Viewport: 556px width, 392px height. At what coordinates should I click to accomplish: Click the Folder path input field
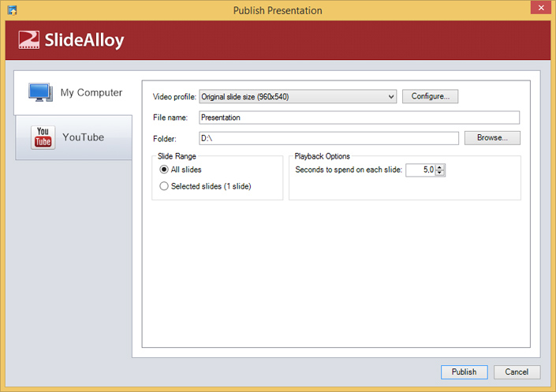(329, 138)
